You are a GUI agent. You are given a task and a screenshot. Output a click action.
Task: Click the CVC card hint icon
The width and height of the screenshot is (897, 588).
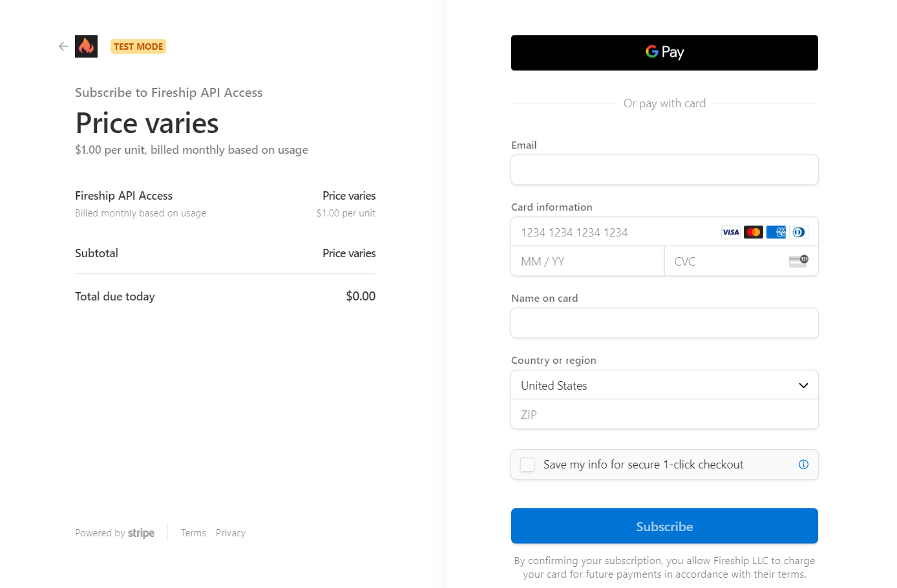(799, 261)
